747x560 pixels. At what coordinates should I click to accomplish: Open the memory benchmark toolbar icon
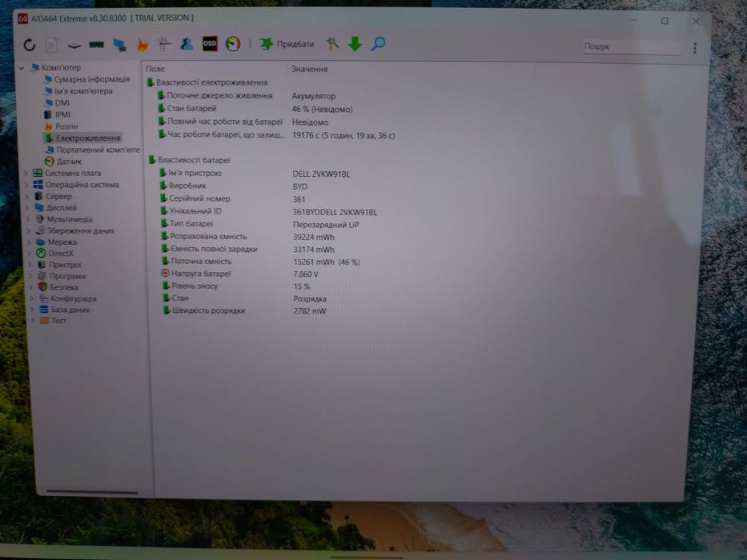[97, 46]
